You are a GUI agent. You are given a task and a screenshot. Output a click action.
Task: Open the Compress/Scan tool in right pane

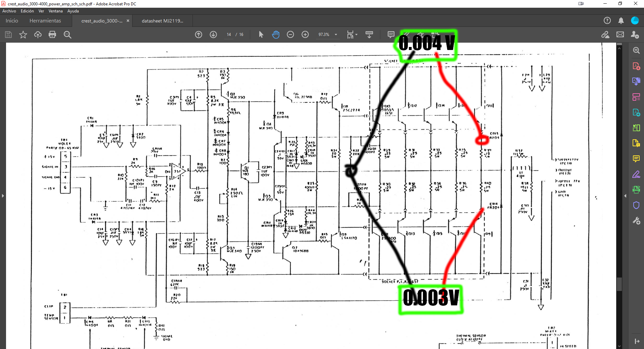tap(636, 128)
